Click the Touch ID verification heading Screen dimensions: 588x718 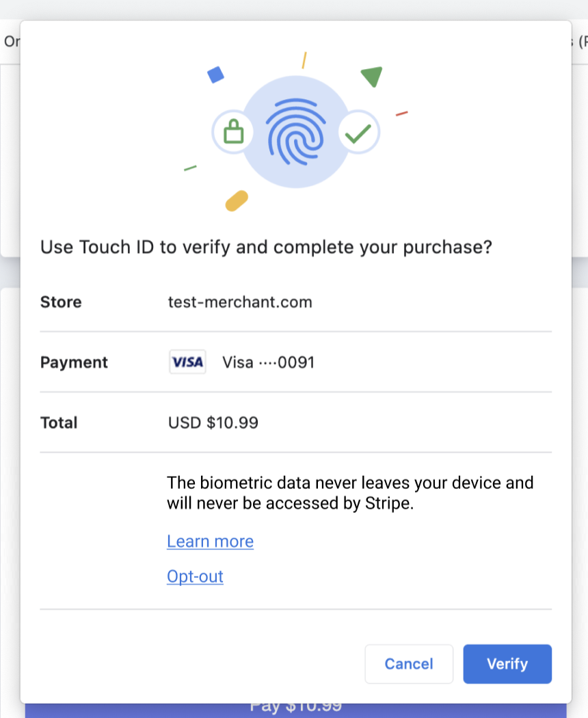pos(266,248)
